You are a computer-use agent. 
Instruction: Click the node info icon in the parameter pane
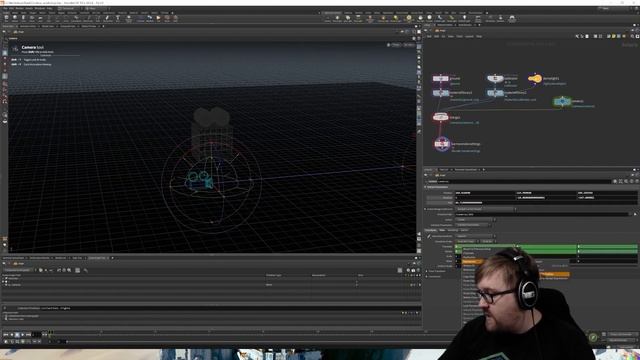click(632, 181)
